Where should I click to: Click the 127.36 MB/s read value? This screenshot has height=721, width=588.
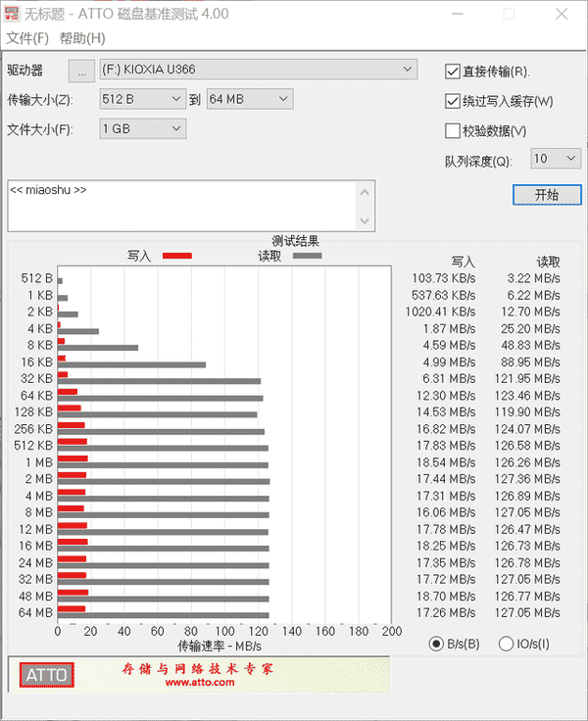tap(527, 479)
